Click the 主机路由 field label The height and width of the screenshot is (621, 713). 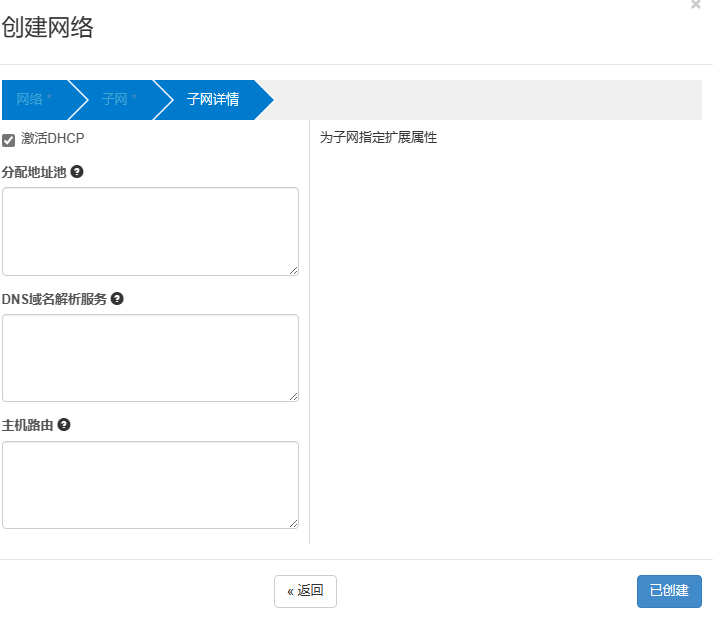point(28,425)
